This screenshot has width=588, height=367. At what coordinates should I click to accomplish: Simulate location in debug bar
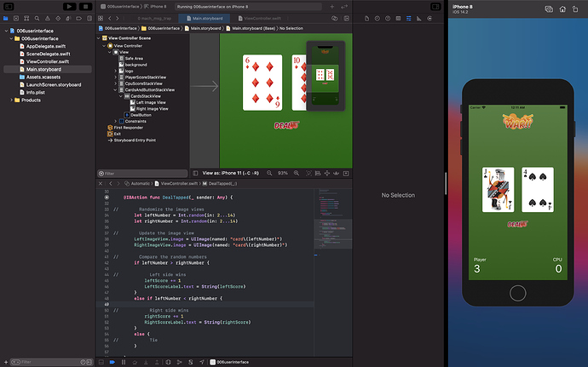coord(202,362)
